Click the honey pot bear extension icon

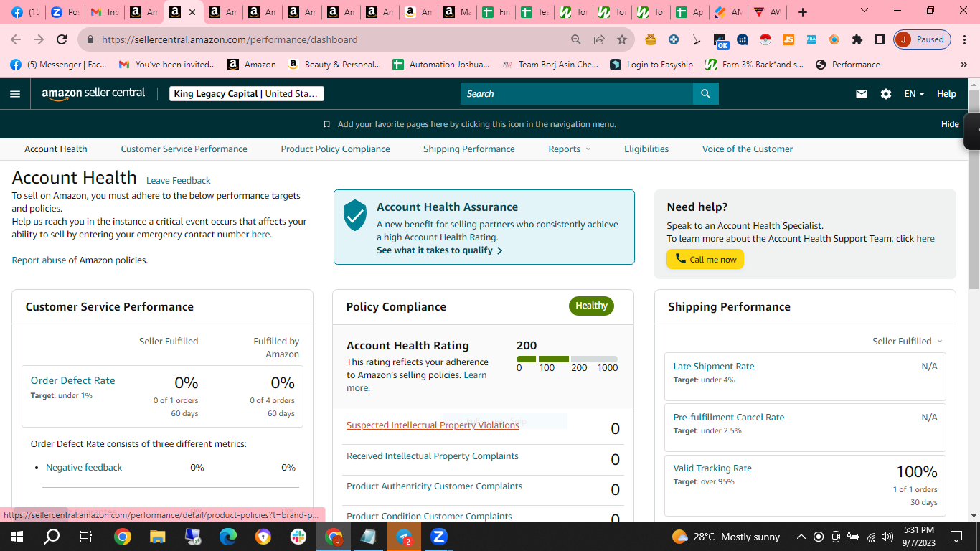point(651,39)
